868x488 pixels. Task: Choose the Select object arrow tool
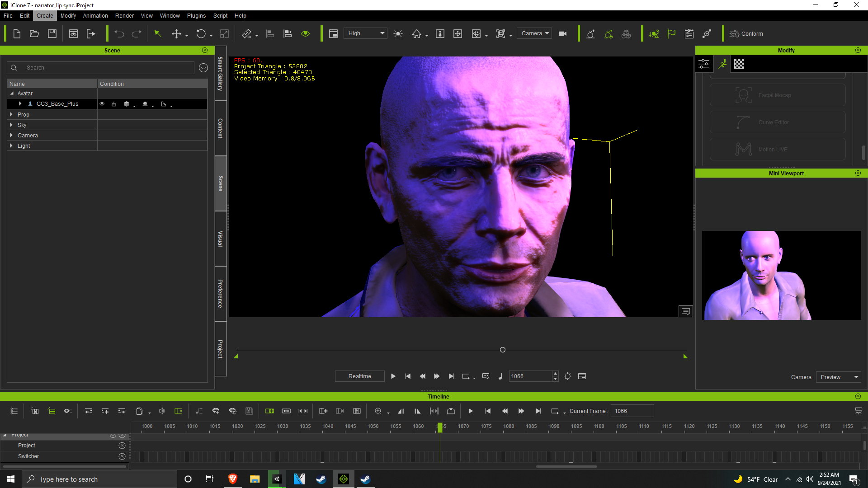coord(158,34)
